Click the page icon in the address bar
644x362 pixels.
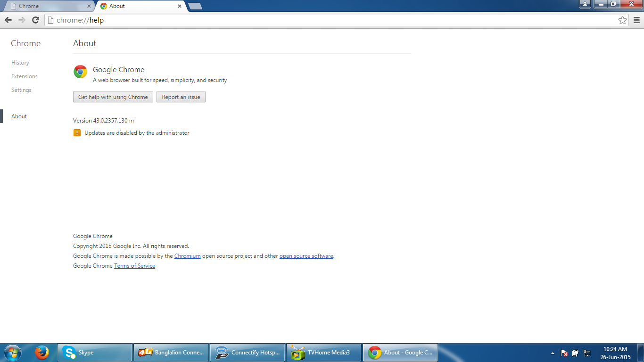click(x=50, y=20)
